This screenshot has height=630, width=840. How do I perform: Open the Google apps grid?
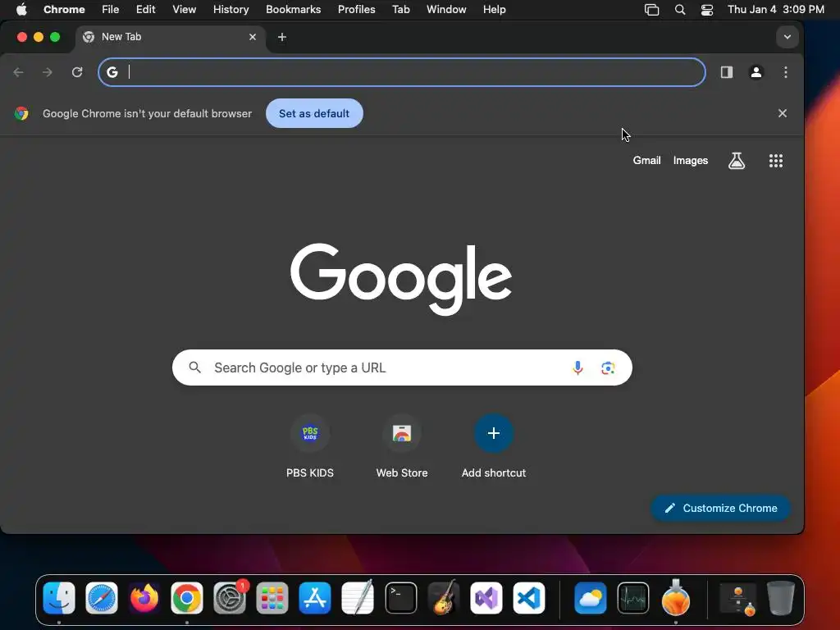click(776, 161)
